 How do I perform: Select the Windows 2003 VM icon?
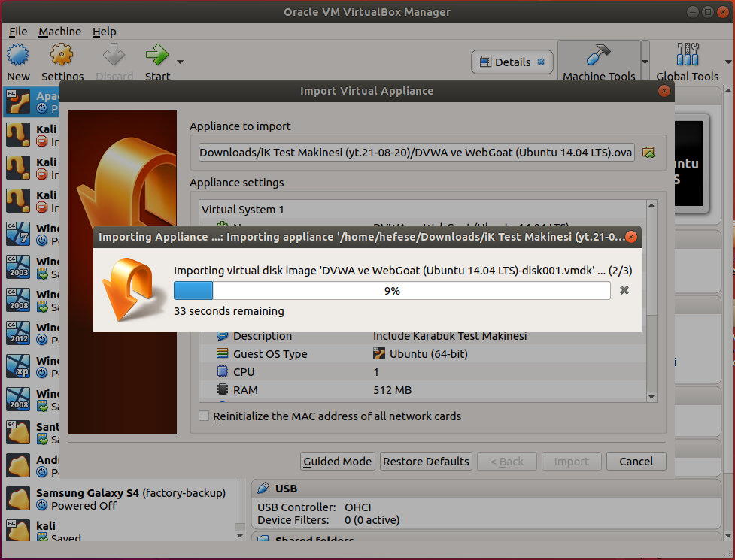pos(18,267)
